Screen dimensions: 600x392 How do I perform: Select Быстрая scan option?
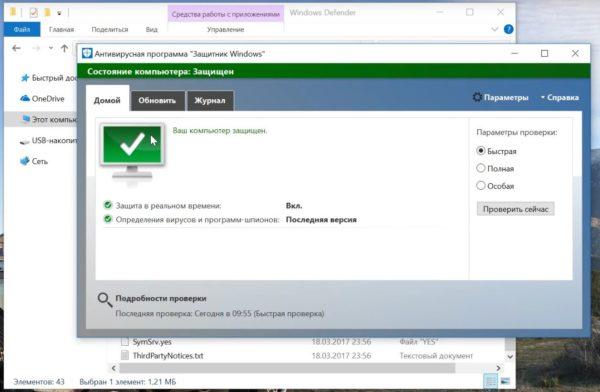481,151
